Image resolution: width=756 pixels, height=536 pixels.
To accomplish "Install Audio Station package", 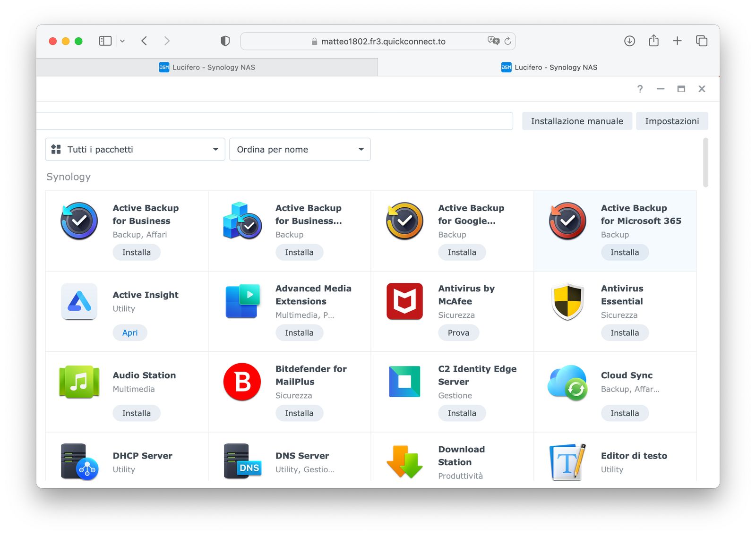I will tap(137, 413).
